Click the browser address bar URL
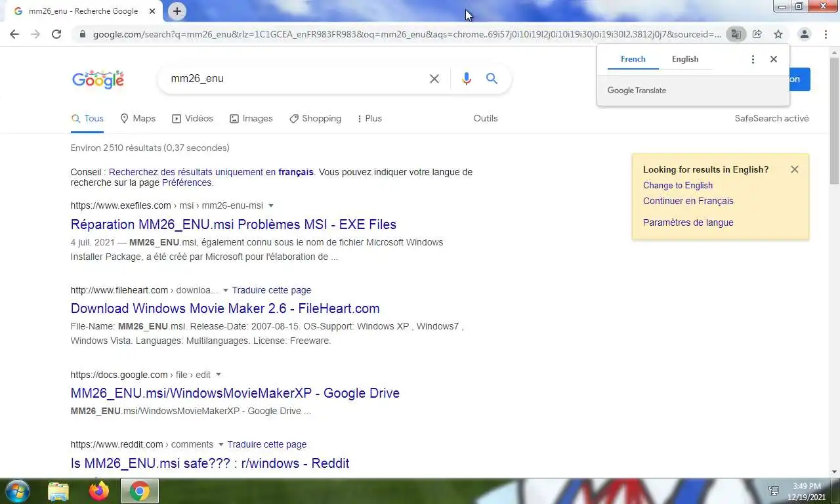Screen dimensions: 840x504 (x=407, y=34)
